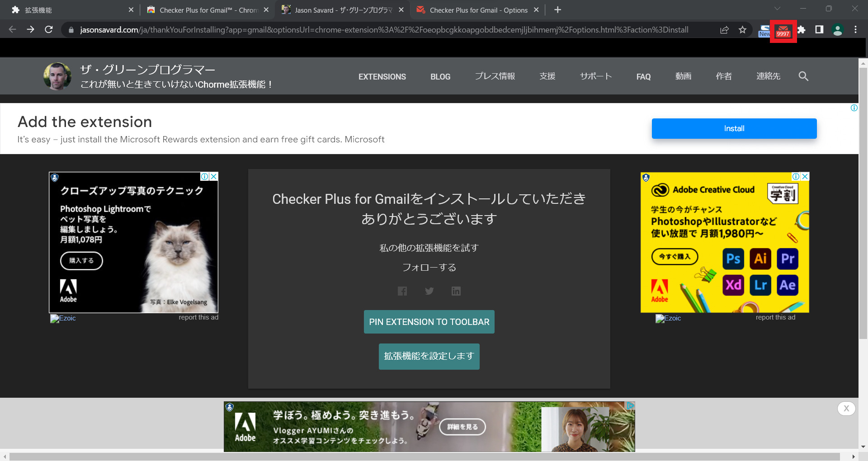This screenshot has height=461, width=868.
Task: Open the FAQ menu item
Action: (643, 77)
